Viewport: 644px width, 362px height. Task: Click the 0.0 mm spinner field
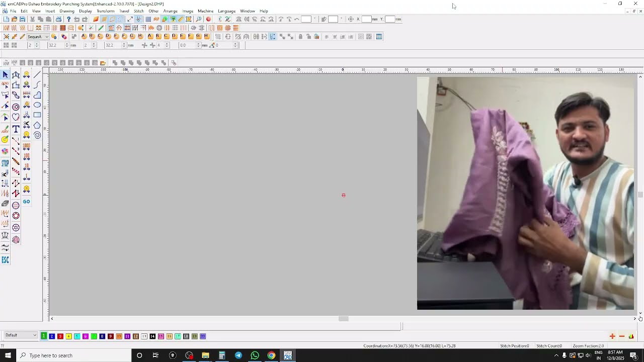click(x=189, y=45)
